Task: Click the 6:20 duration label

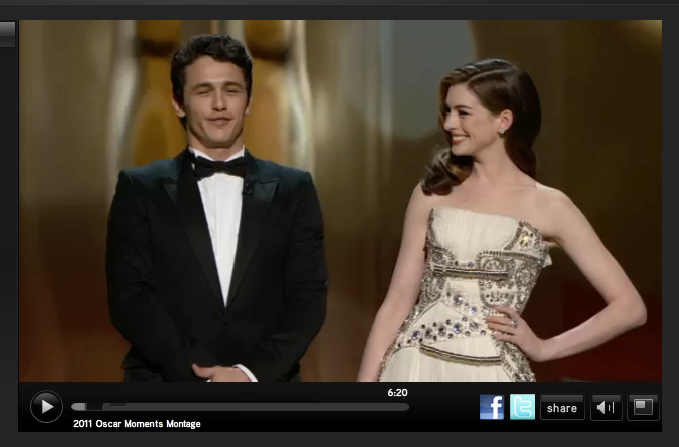Action: pos(397,393)
